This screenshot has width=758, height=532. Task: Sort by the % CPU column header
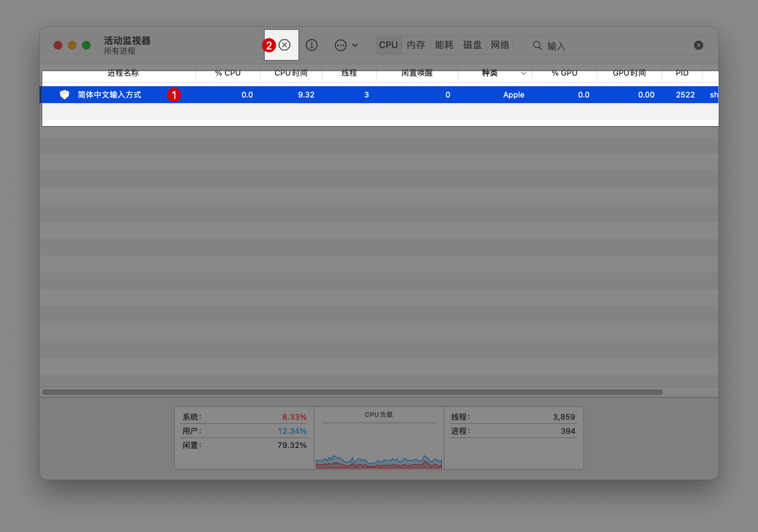[x=228, y=73]
